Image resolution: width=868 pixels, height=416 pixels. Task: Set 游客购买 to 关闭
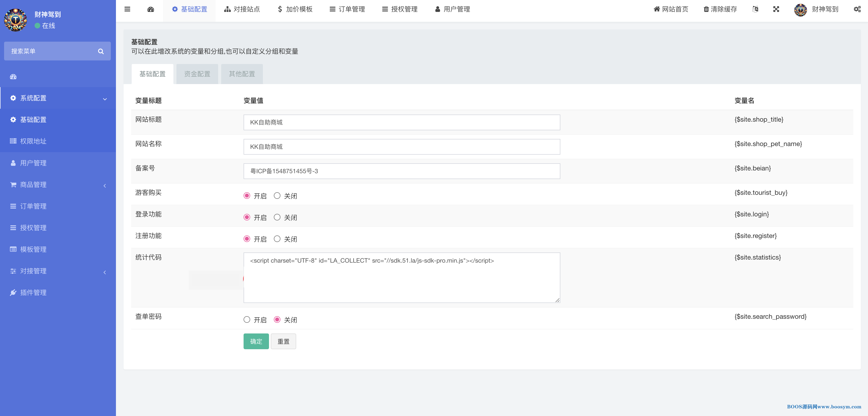click(x=277, y=196)
